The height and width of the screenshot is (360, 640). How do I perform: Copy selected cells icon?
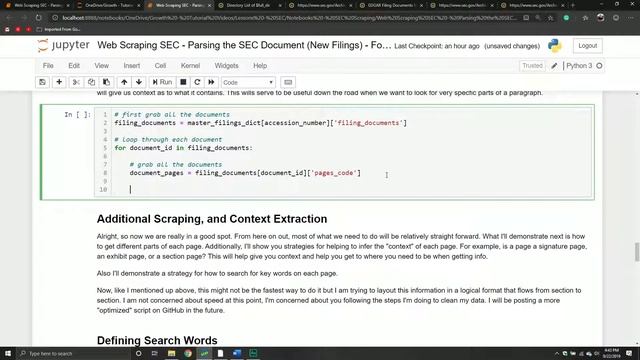pyautogui.click(x=91, y=82)
